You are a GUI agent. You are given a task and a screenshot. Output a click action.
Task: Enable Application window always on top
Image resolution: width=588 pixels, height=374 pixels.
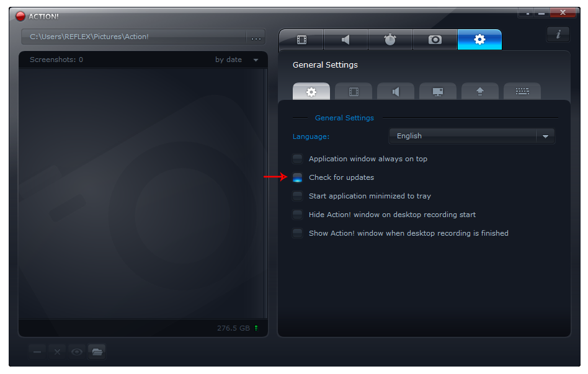tap(297, 159)
